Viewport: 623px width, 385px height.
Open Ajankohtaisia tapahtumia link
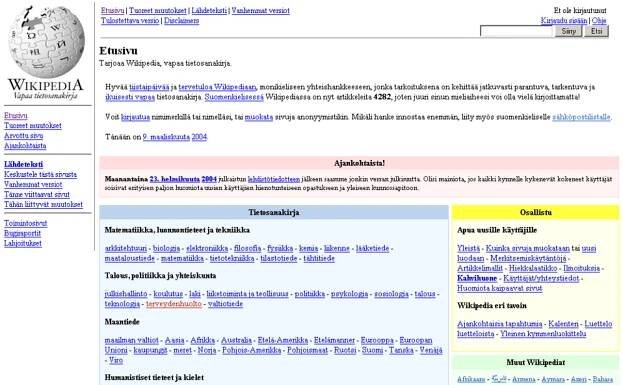[x=500, y=324]
